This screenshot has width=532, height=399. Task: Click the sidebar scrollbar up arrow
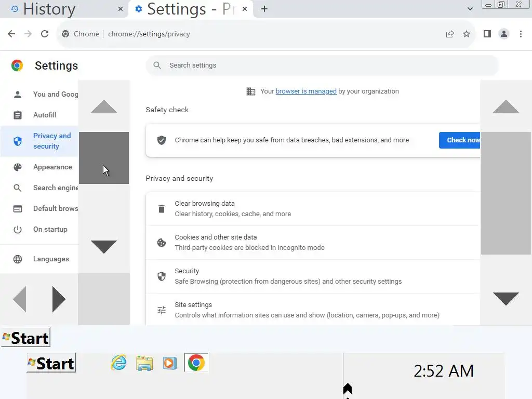pyautogui.click(x=104, y=106)
